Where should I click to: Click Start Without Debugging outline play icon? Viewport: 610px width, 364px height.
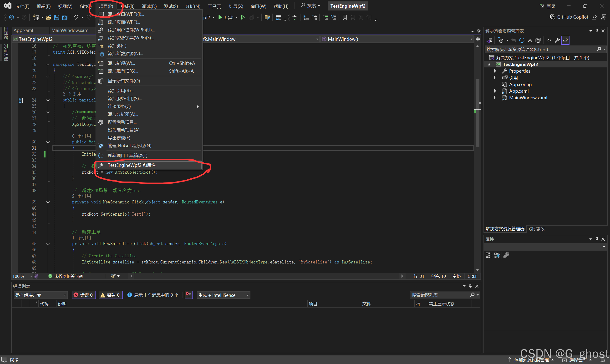[x=243, y=17]
